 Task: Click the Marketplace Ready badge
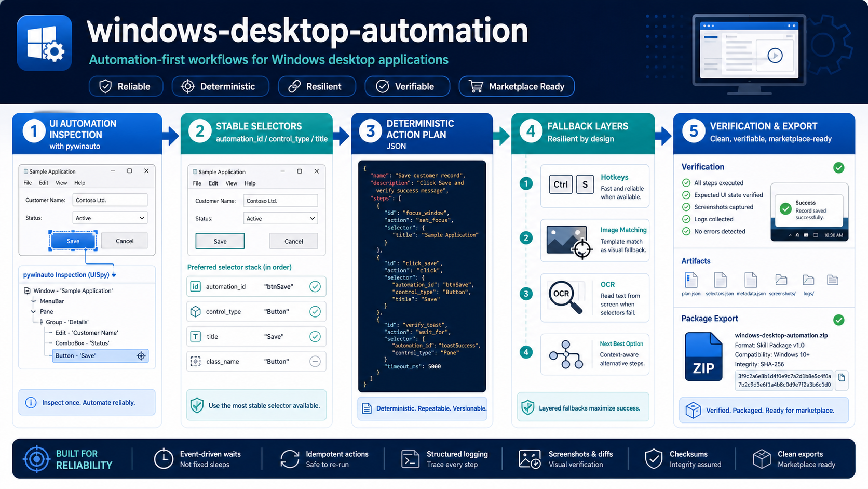(x=517, y=86)
